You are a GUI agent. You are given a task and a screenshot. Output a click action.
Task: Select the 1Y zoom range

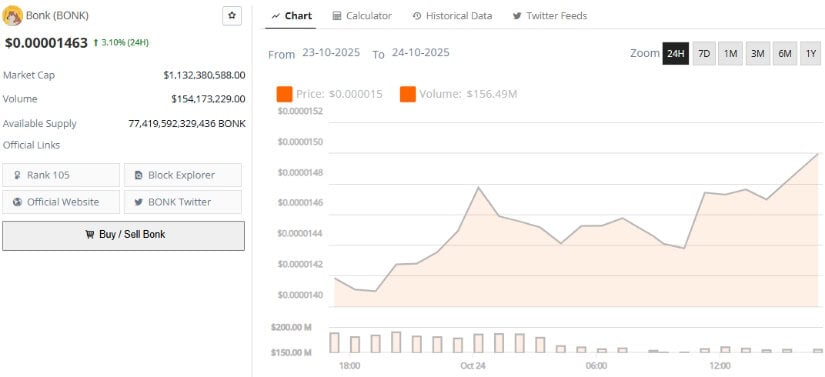pos(811,54)
